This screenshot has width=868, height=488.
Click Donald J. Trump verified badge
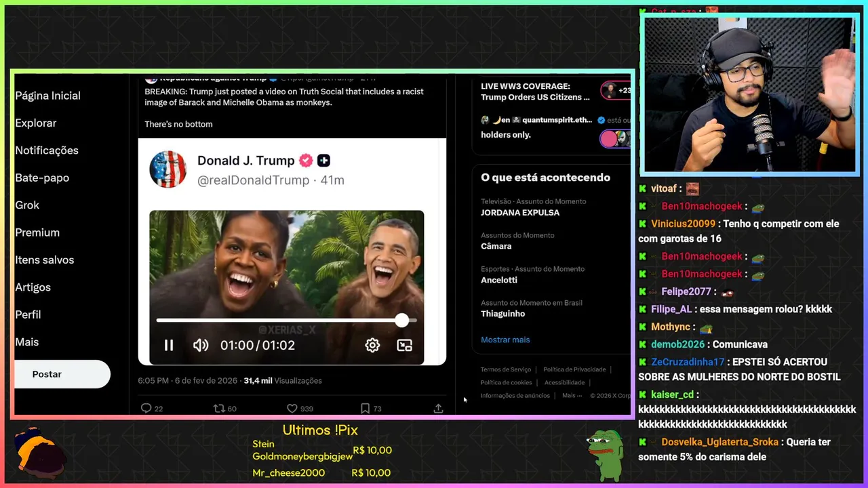(306, 161)
